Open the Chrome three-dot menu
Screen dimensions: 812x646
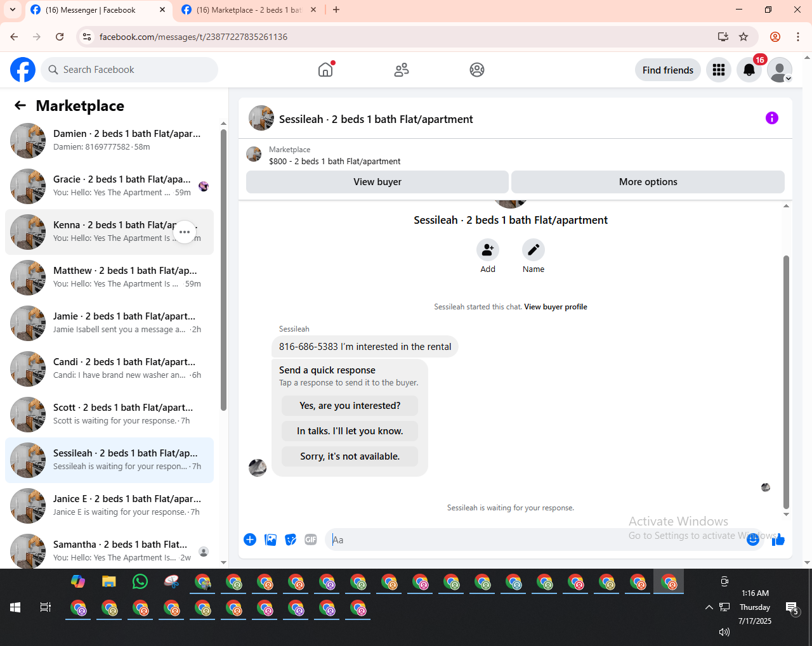point(798,37)
